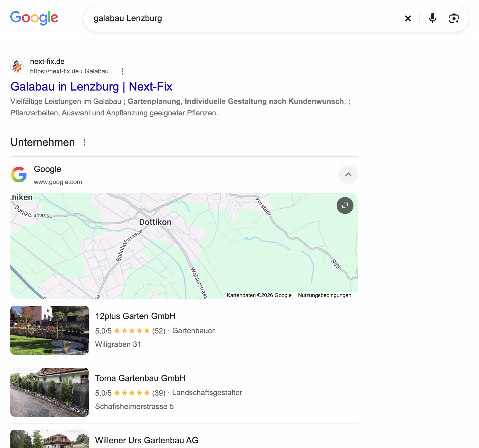Click the www.google.com source text
The image size is (479, 448).
click(x=58, y=182)
